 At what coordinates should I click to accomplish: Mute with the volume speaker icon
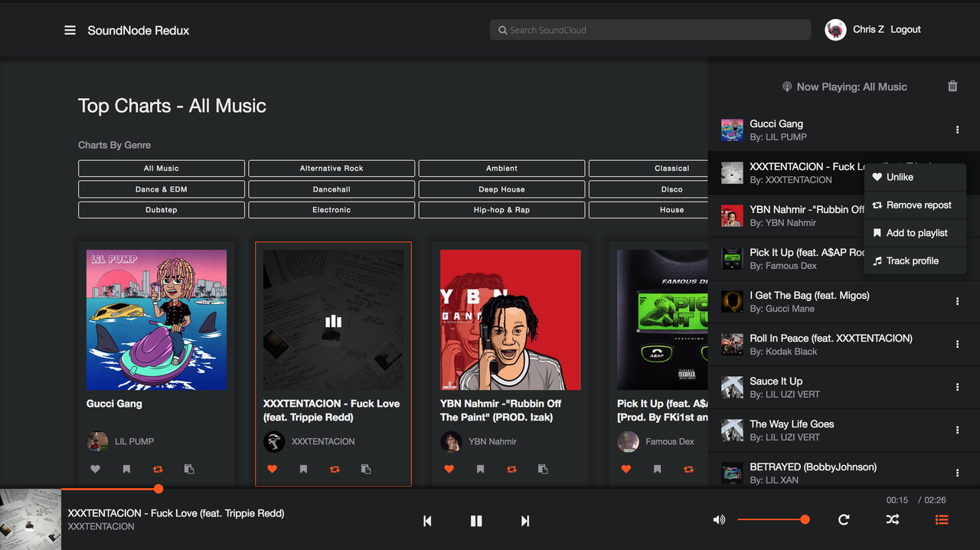point(719,520)
